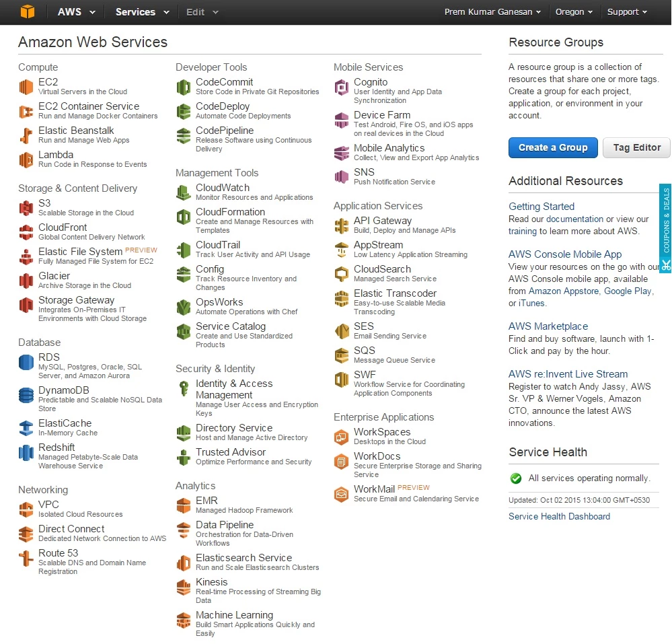This screenshot has height=644, width=672.
Task: Open the VPC networking icon
Action: [26, 509]
